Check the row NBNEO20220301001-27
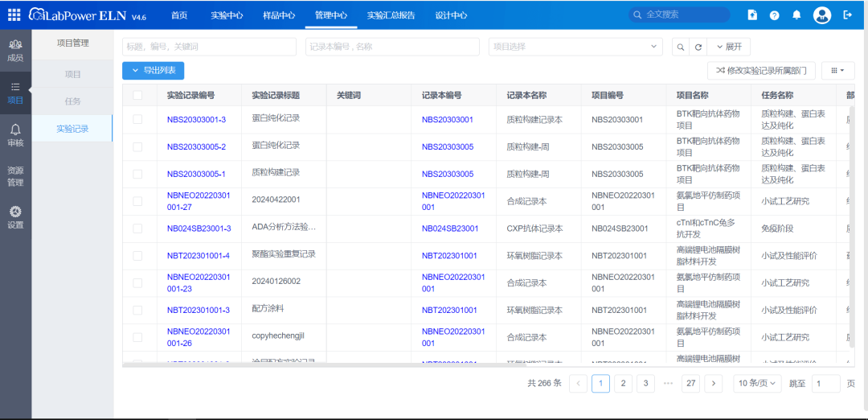This screenshot has height=420, width=868. point(137,201)
